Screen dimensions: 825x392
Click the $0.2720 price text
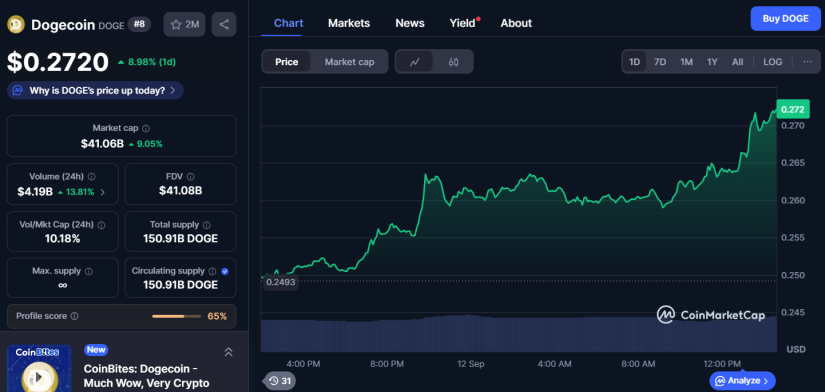coord(58,62)
